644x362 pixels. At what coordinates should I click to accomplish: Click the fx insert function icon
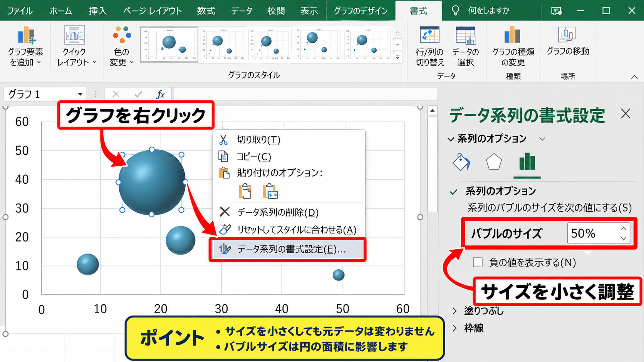[160, 94]
